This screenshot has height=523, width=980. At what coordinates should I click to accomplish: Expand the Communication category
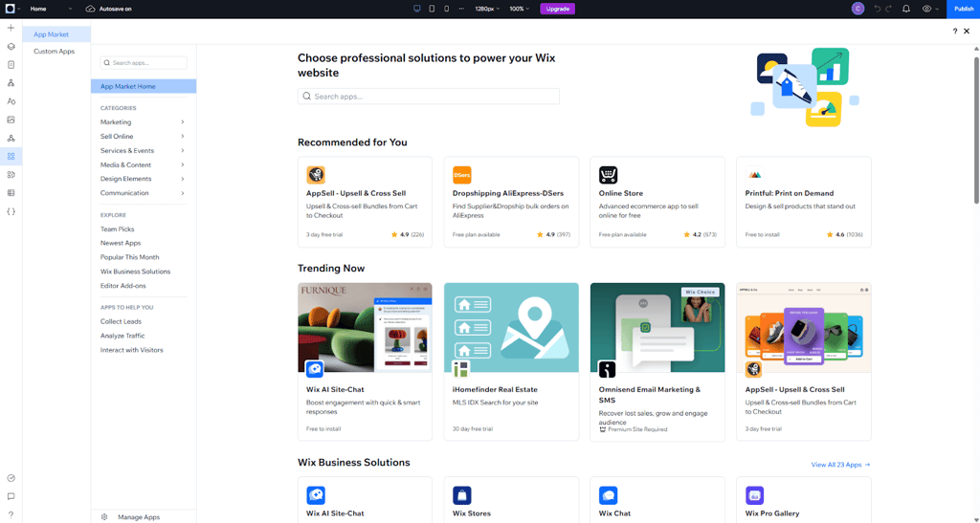click(x=144, y=193)
